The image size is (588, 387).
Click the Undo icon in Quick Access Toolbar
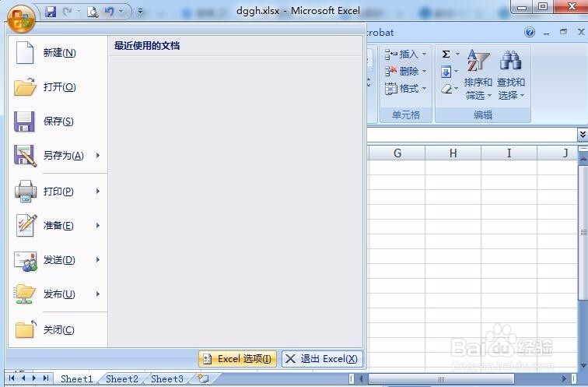pos(109,12)
